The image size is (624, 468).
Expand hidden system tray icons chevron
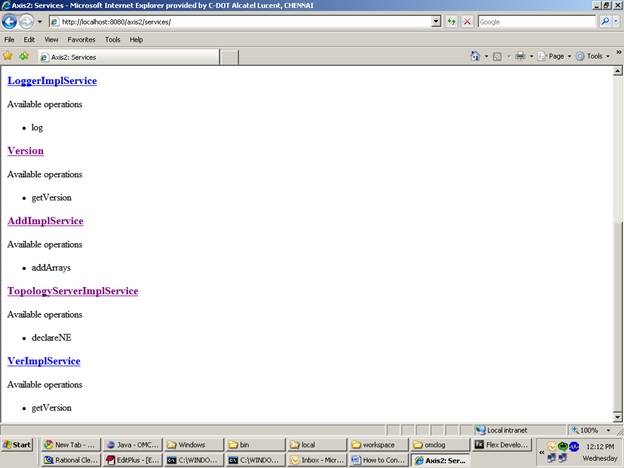tap(541, 452)
